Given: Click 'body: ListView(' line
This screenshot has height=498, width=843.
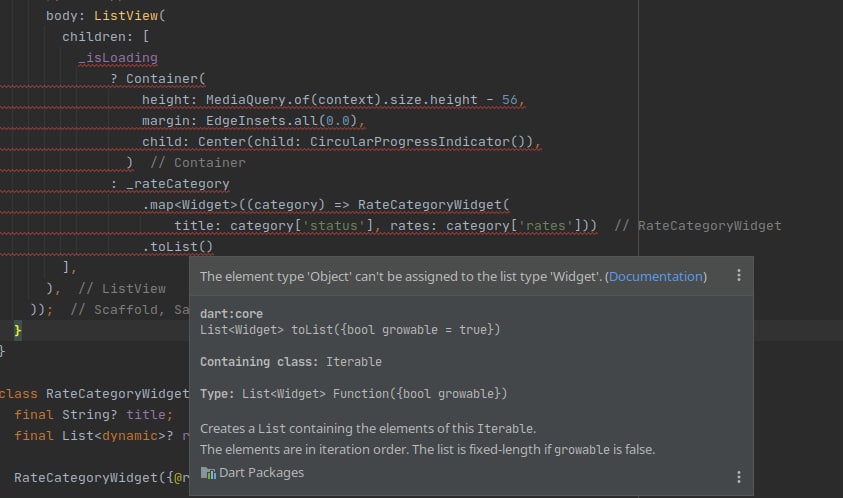Looking at the screenshot, I should pyautogui.click(x=106, y=16).
